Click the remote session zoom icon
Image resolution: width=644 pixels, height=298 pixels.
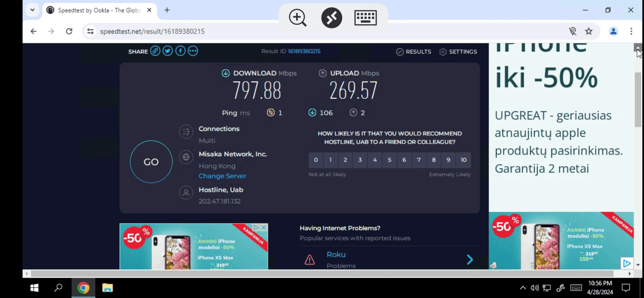(x=298, y=17)
